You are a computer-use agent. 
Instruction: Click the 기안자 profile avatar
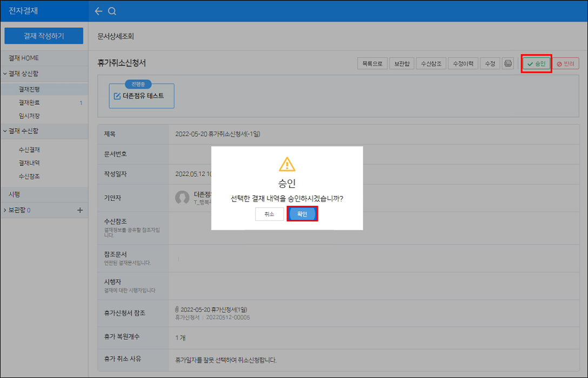(182, 198)
